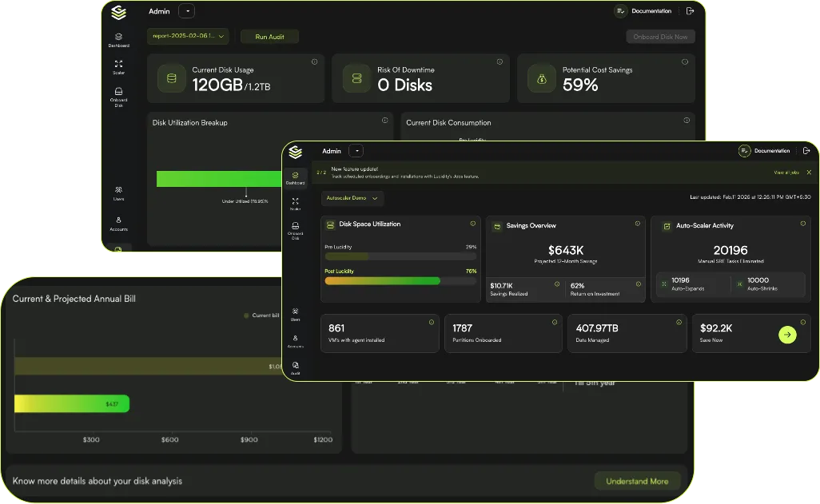Show info for $92.2K Save Now card

(802, 322)
